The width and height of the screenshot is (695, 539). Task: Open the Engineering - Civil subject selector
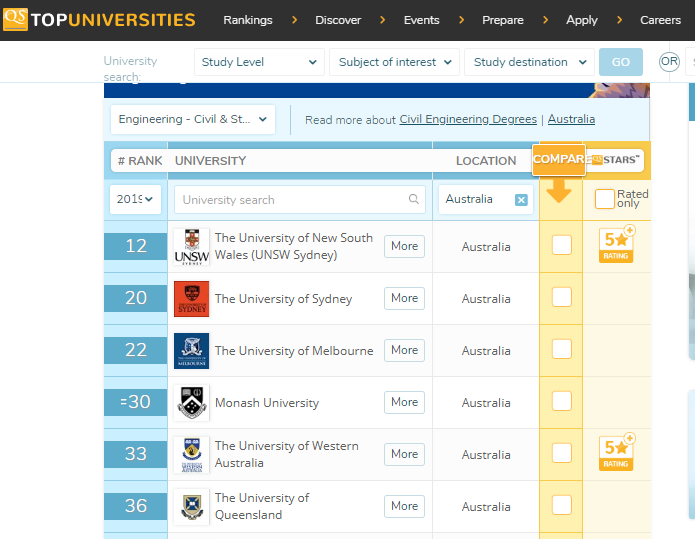193,119
